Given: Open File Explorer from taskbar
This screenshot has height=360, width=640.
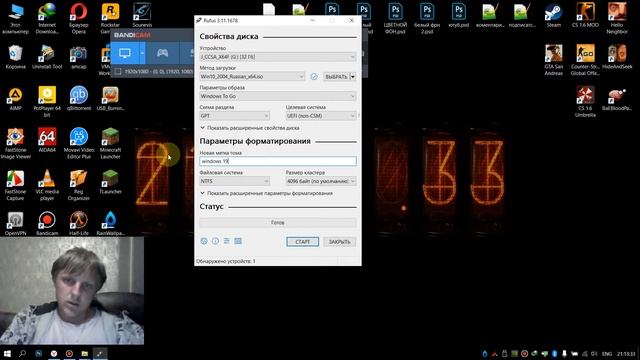Looking at the screenshot, I should tap(84, 353).
